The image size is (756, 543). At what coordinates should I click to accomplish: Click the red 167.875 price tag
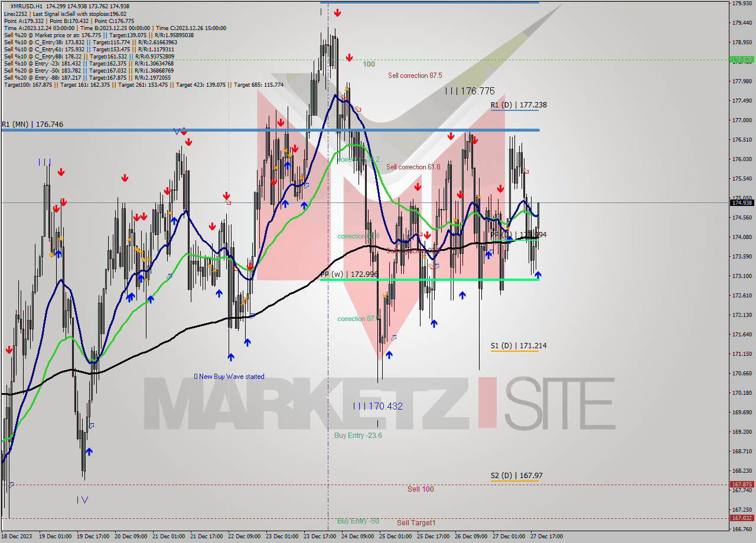pyautogui.click(x=742, y=485)
